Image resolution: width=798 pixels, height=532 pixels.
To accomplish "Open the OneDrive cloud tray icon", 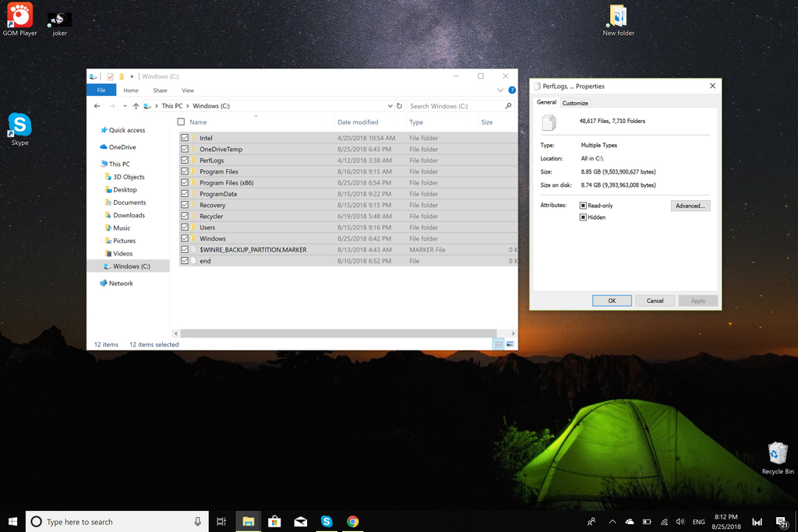I will pos(630,521).
